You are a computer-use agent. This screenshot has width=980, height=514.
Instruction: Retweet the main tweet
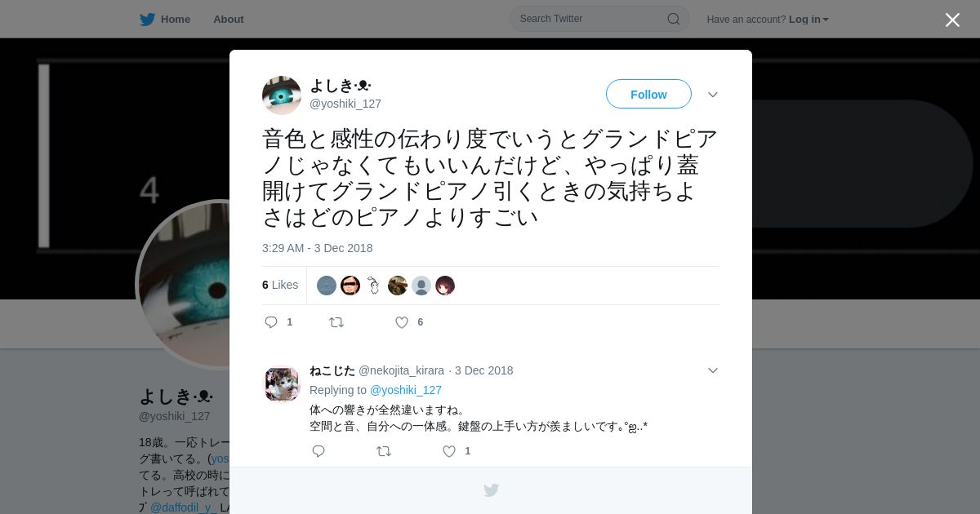pyautogui.click(x=336, y=322)
